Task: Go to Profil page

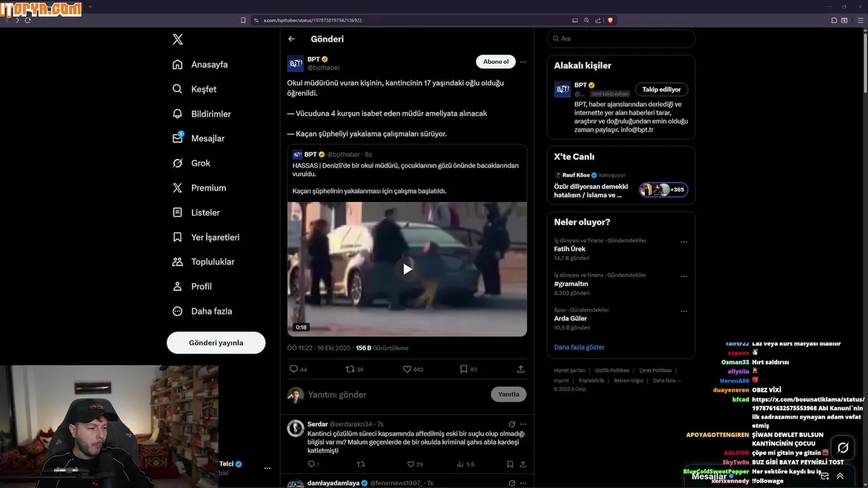Action: [192, 286]
